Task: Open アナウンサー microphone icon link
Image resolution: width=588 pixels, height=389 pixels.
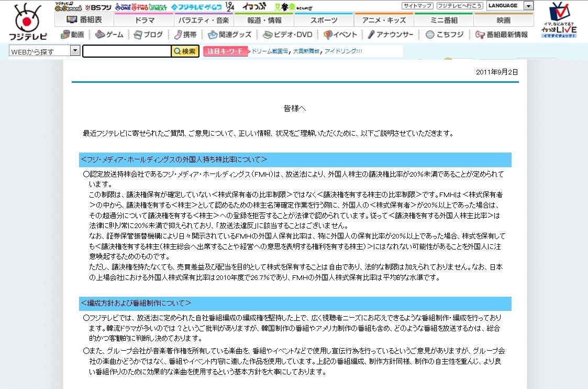Action: click(x=391, y=35)
